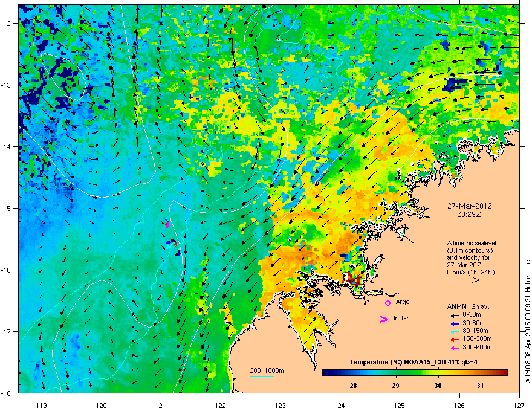Screen dimensions: 532x411
Task: Click the '150-300m' legend label
Action: click(x=477, y=338)
